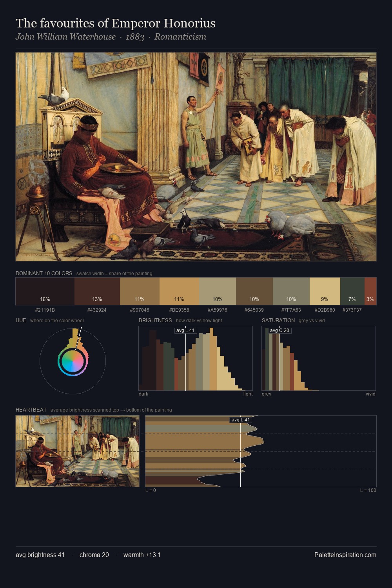This screenshot has height=588, width=392.
Task: Click hex code text '#373F37'
Action: (x=352, y=310)
